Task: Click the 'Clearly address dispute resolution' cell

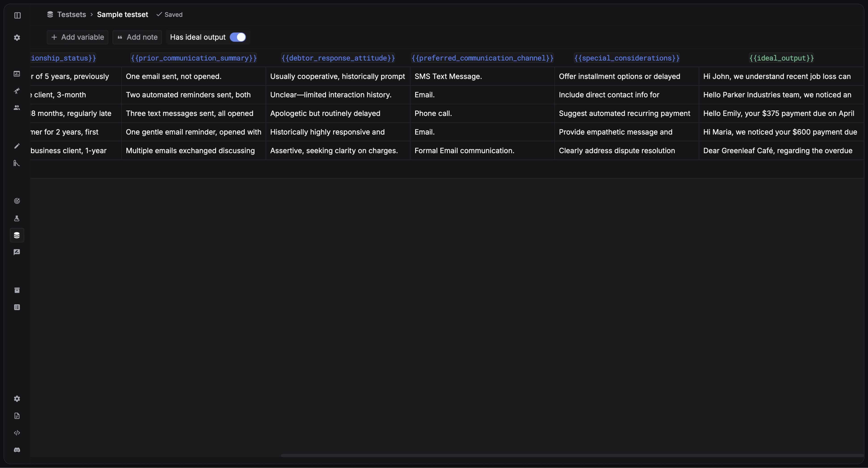Action: coord(627,150)
